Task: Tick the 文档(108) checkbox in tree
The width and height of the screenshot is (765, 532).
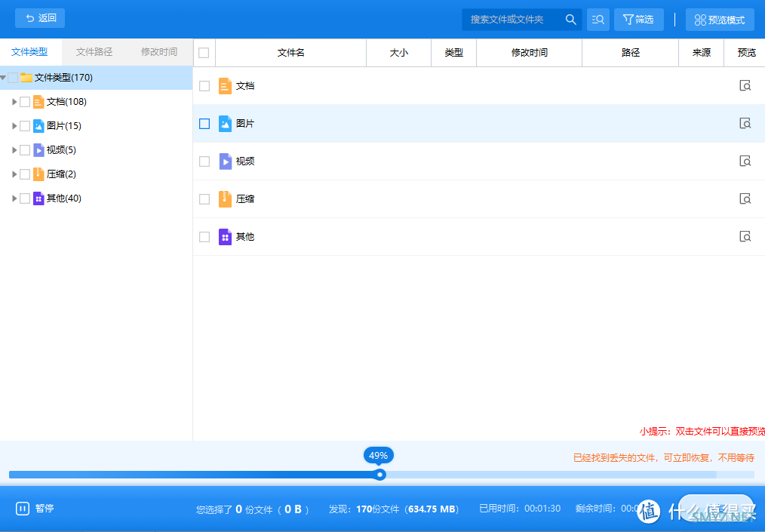Action: click(x=25, y=102)
